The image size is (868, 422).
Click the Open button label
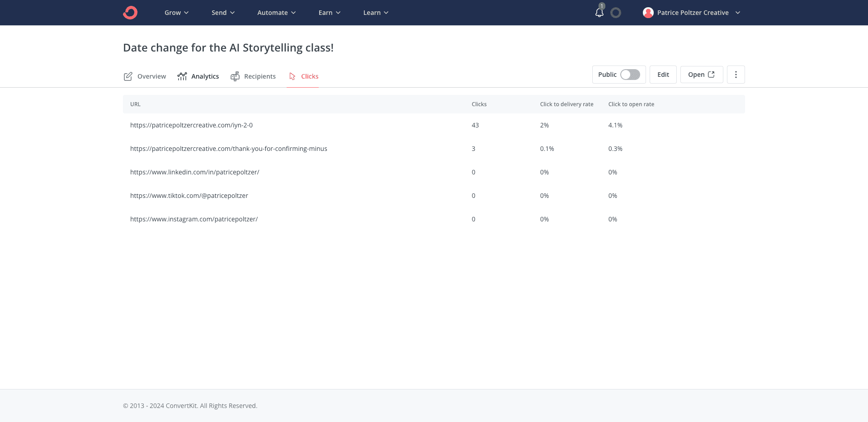(696, 75)
